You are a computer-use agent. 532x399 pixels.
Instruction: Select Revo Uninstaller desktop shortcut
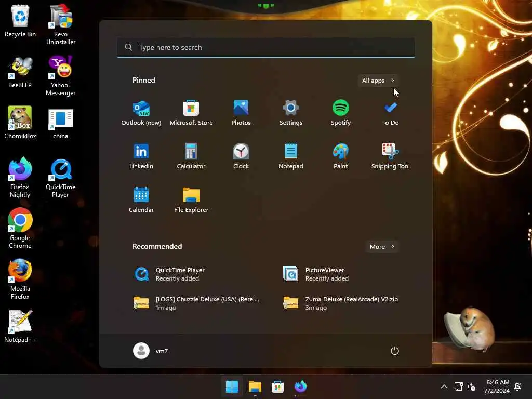[x=61, y=24]
